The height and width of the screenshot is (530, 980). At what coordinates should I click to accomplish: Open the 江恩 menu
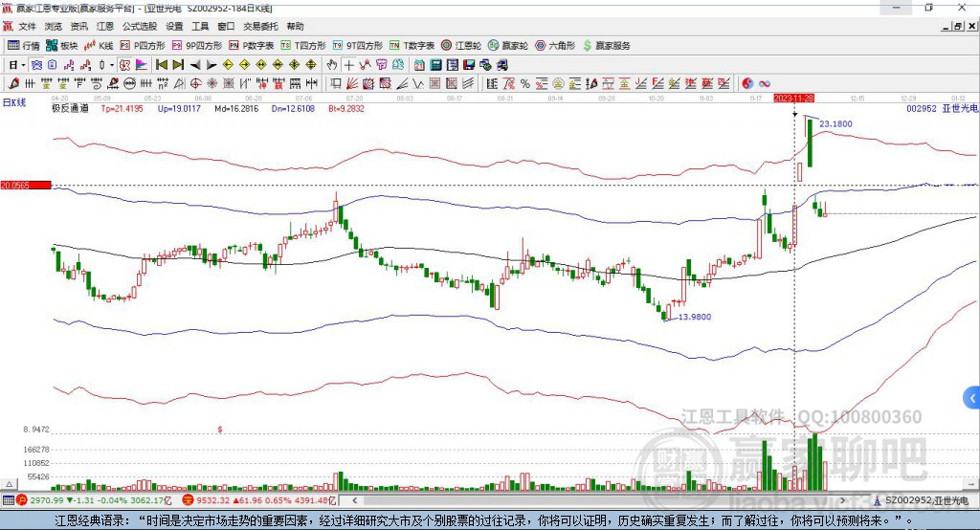[105, 26]
